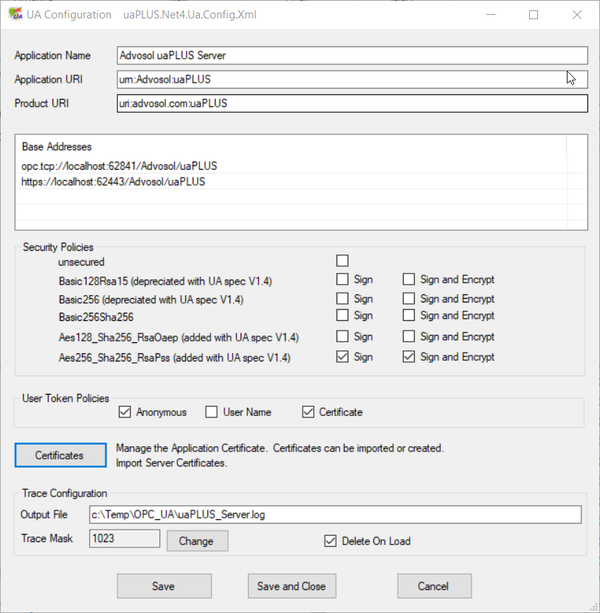The image size is (600, 613).
Task: Check Sign and Encrypt for Basic256 policy
Action: (409, 298)
